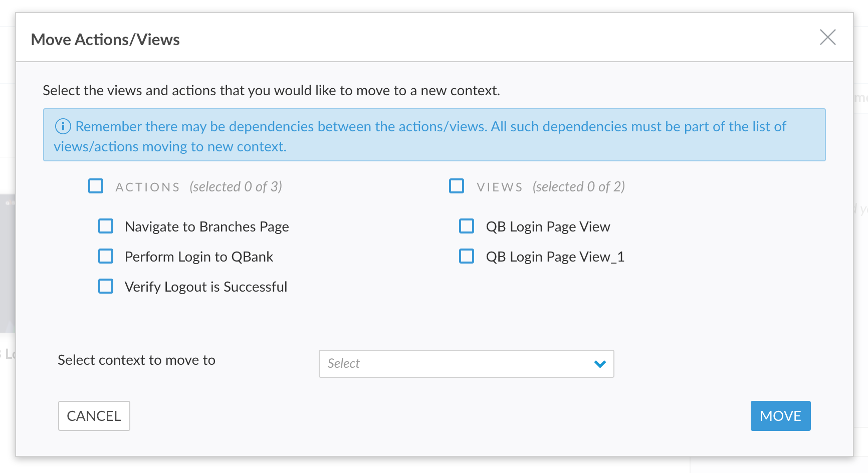Click the blue MOVE button
This screenshot has width=868, height=473.
point(780,416)
